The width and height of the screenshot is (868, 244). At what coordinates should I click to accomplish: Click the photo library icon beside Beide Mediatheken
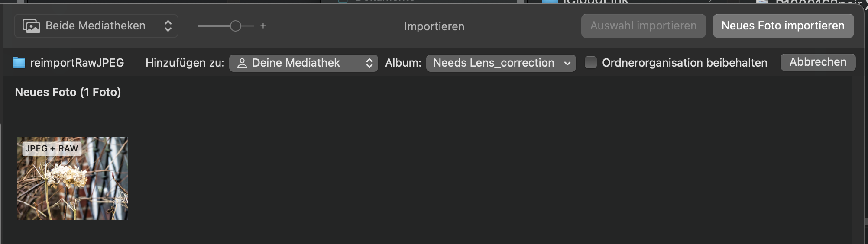[x=31, y=26]
